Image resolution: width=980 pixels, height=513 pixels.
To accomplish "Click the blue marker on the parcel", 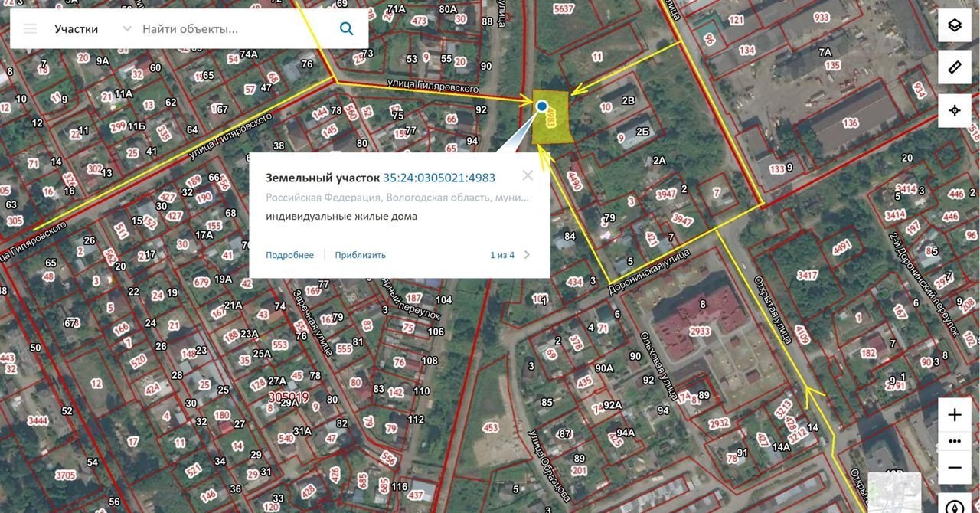I will 542,106.
